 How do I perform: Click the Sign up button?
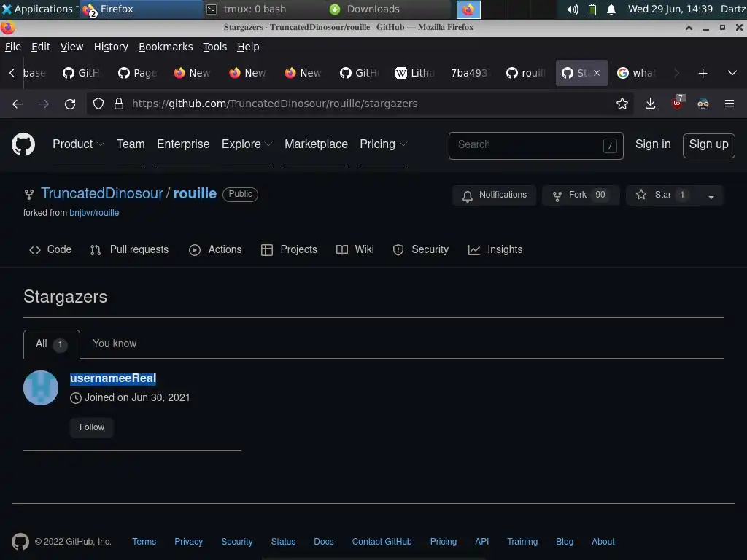coord(708,145)
